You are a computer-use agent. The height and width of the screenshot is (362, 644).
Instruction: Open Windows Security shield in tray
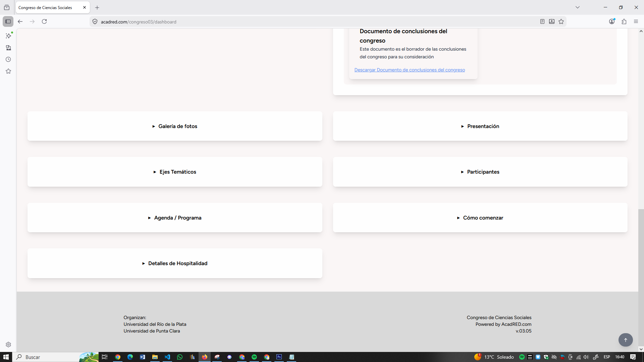546,357
